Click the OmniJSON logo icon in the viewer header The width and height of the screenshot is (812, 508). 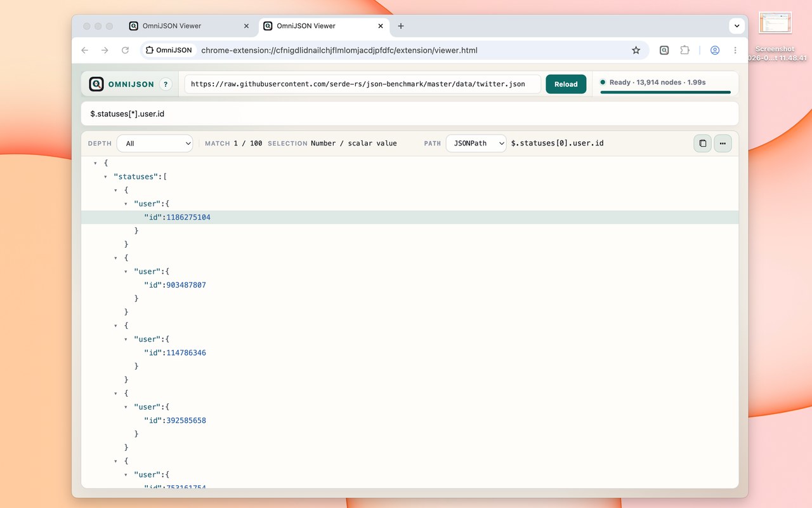pos(96,84)
